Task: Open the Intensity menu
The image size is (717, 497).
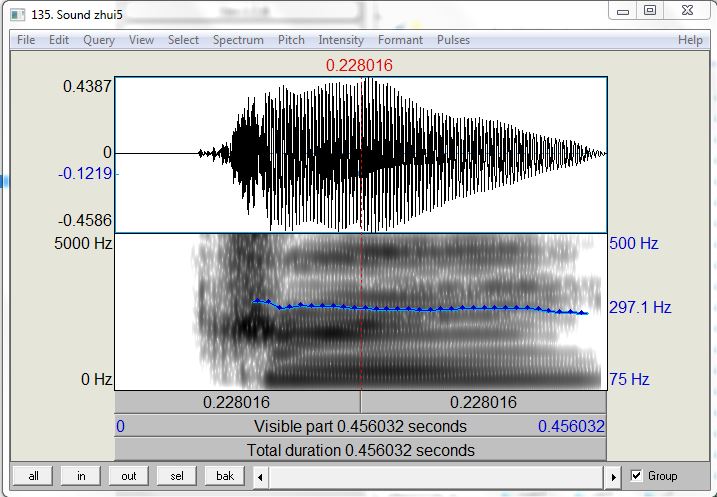Action: pyautogui.click(x=341, y=40)
